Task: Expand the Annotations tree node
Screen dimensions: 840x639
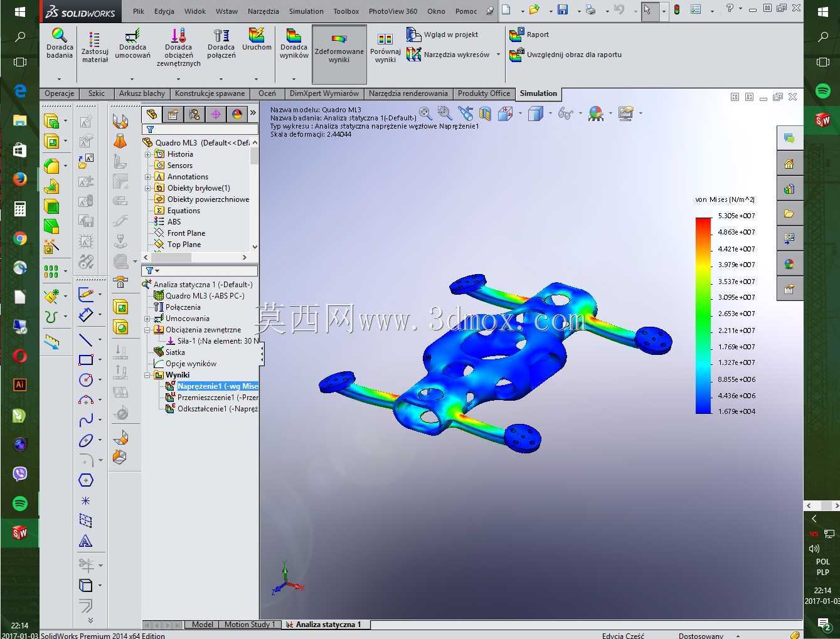Action: click(x=148, y=177)
